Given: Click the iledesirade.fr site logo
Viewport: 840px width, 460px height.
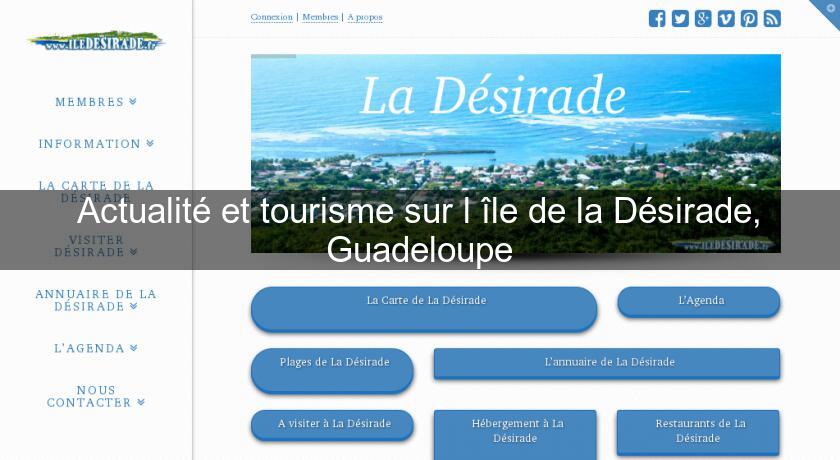Looking at the screenshot, I should pyautogui.click(x=96, y=41).
